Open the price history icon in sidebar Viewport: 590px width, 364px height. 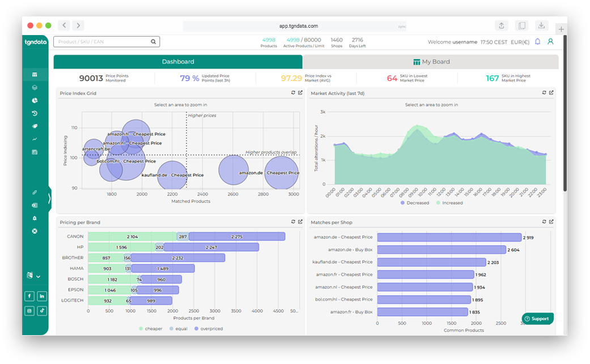tap(35, 113)
